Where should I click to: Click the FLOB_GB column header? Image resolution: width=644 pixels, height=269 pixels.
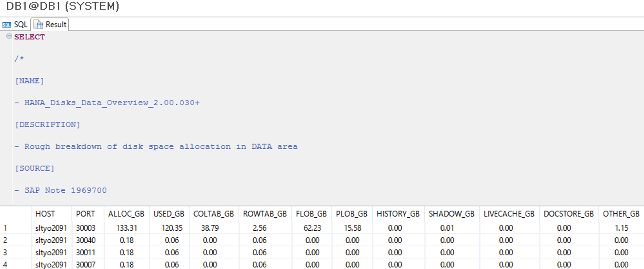(311, 214)
